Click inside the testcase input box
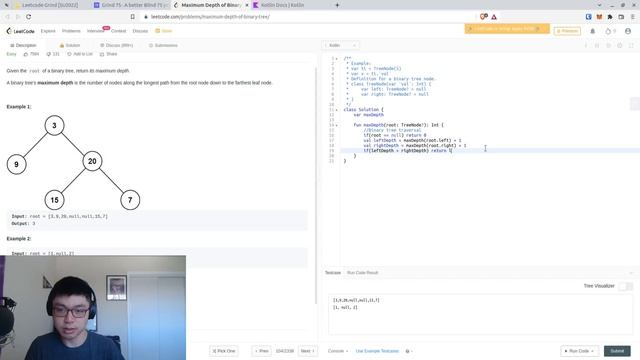 tap(480, 314)
